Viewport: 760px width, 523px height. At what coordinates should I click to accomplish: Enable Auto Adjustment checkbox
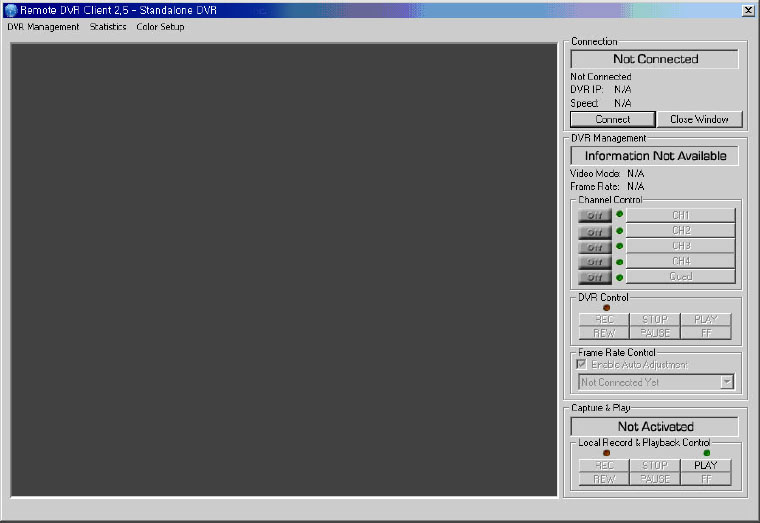(581, 365)
